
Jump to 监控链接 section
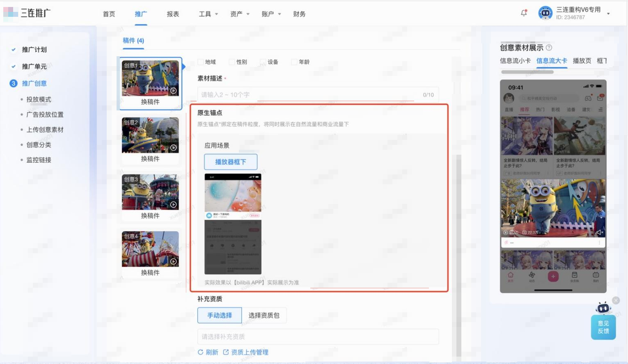pos(39,160)
